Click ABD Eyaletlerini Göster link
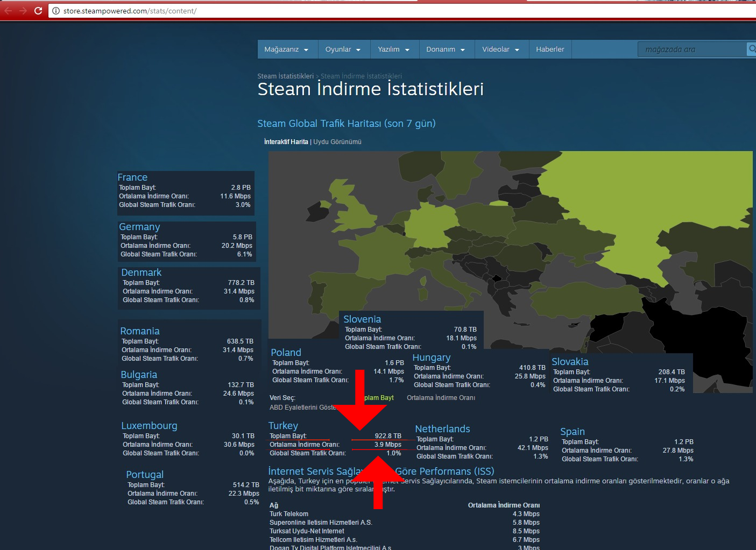Viewport: 756px width, 550px height. pos(302,408)
